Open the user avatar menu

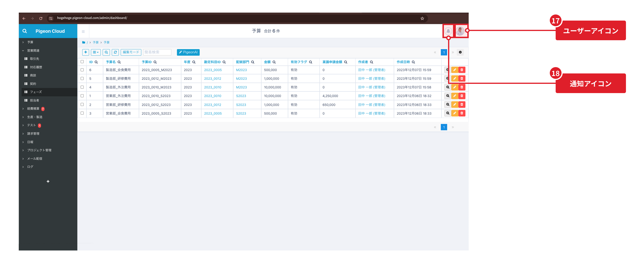[x=460, y=31]
